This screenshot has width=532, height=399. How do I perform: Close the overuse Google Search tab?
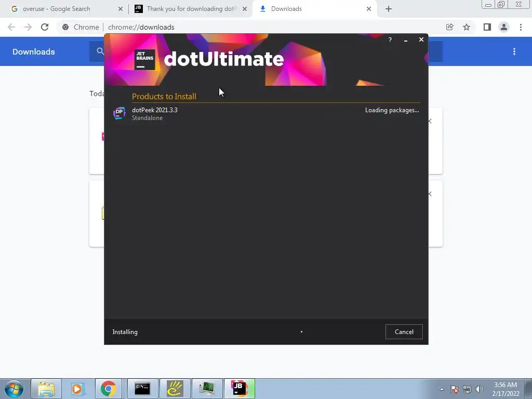point(120,9)
